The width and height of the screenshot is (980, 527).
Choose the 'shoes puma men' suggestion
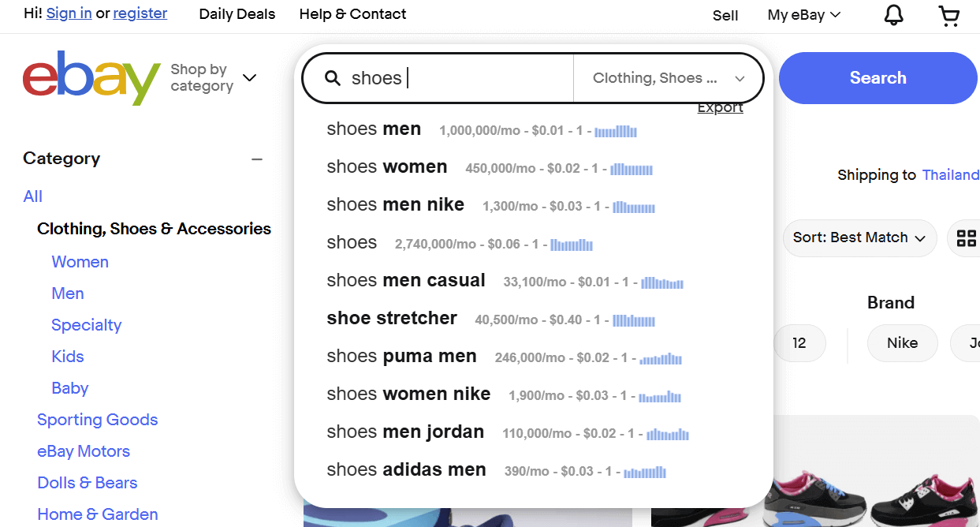pyautogui.click(x=402, y=357)
